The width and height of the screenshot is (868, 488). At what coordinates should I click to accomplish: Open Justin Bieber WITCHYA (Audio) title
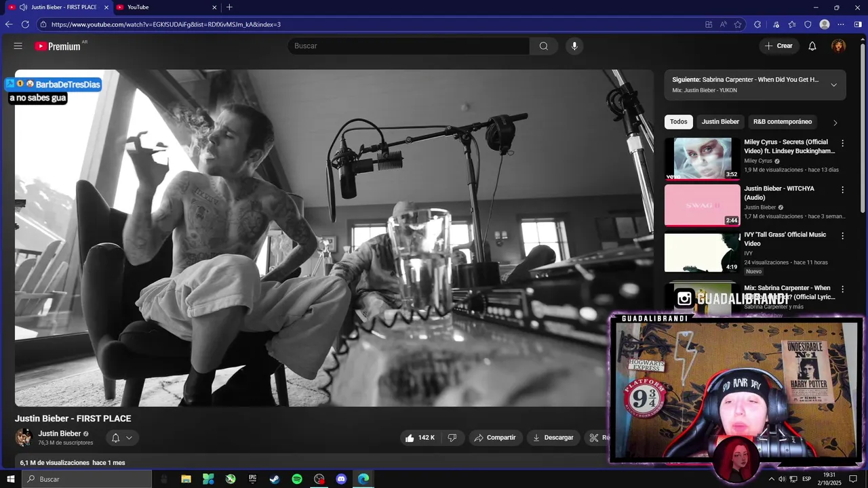point(779,193)
